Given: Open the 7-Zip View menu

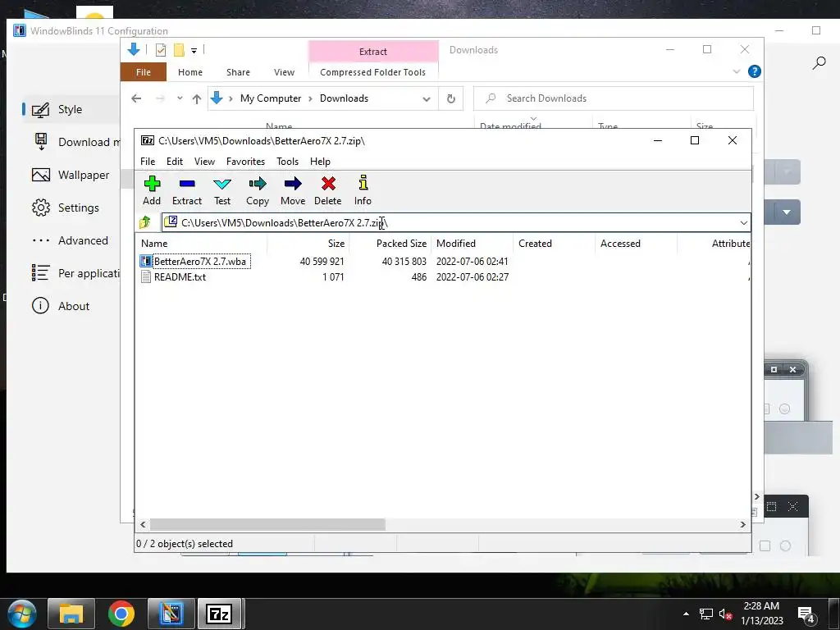Looking at the screenshot, I should click(204, 162).
